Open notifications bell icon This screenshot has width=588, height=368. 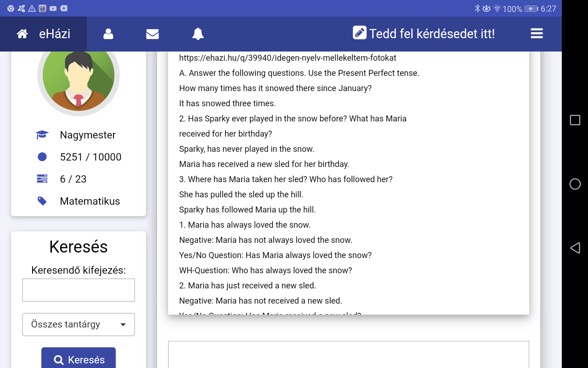tap(198, 34)
